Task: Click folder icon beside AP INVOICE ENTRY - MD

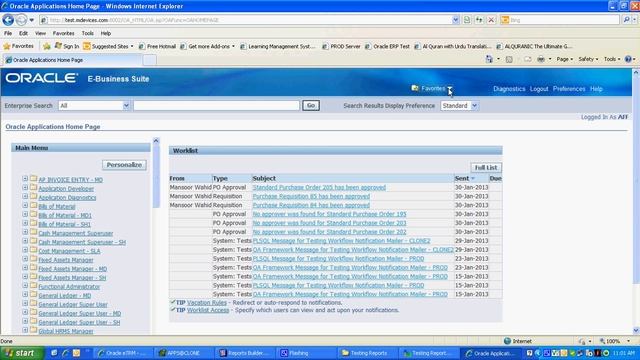Action: 33,179
